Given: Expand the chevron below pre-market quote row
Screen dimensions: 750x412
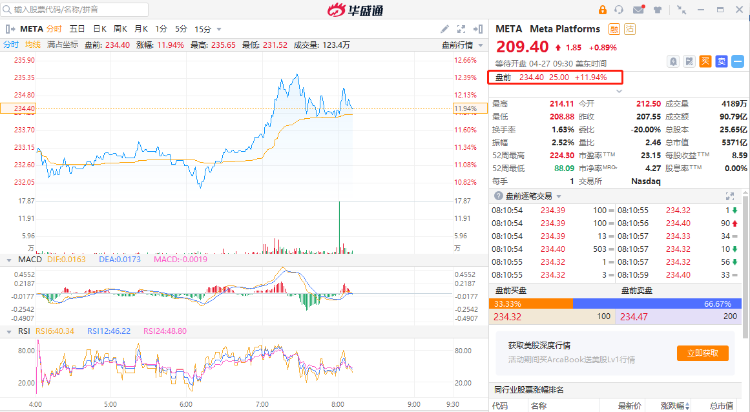Looking at the screenshot, I should coord(619,91).
